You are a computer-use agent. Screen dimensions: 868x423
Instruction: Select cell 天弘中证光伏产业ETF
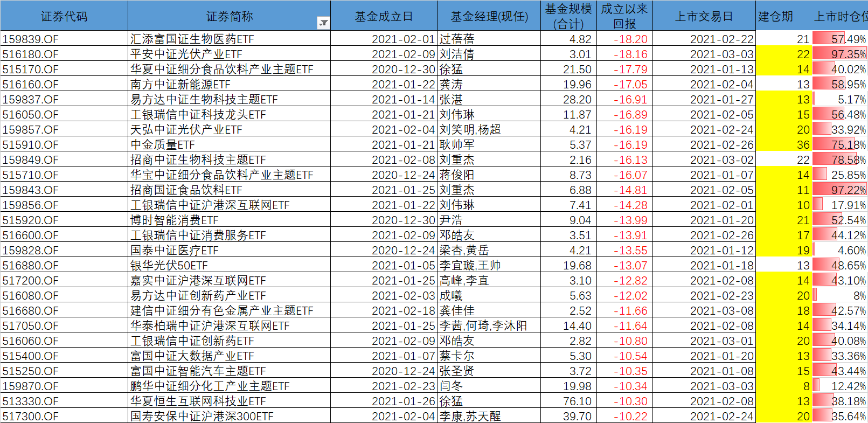229,129
